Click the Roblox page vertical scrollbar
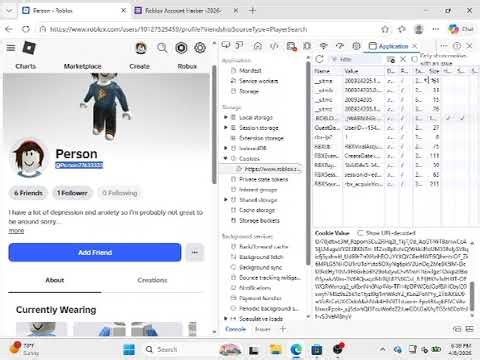This screenshot has width=480, height=360. pos(214,124)
